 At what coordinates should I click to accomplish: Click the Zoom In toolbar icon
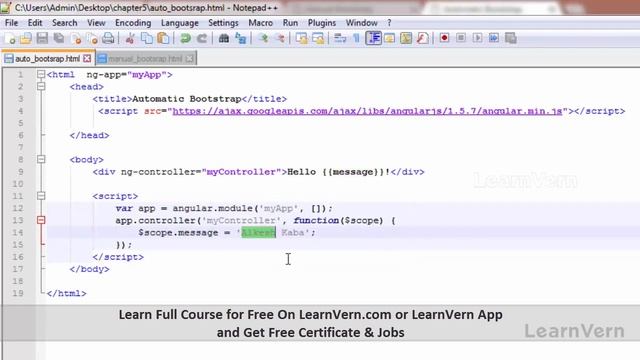click(263, 38)
